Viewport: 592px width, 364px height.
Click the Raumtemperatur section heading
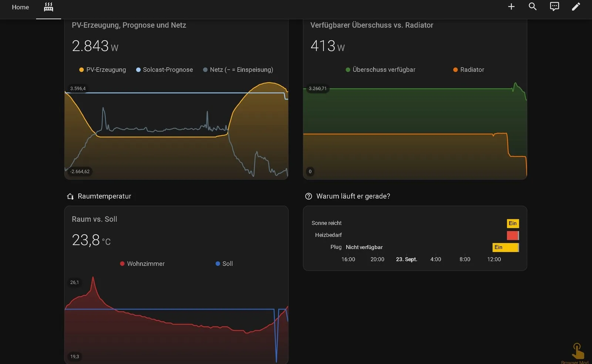104,196
